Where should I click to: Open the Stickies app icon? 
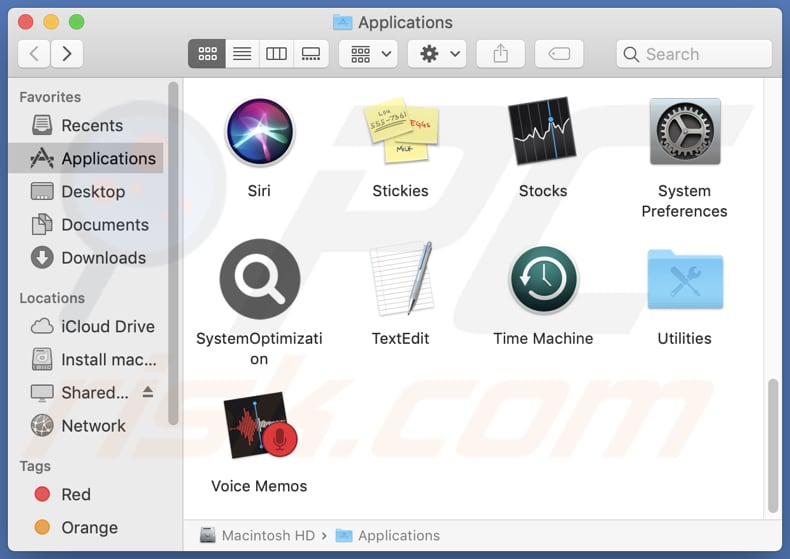[x=401, y=131]
